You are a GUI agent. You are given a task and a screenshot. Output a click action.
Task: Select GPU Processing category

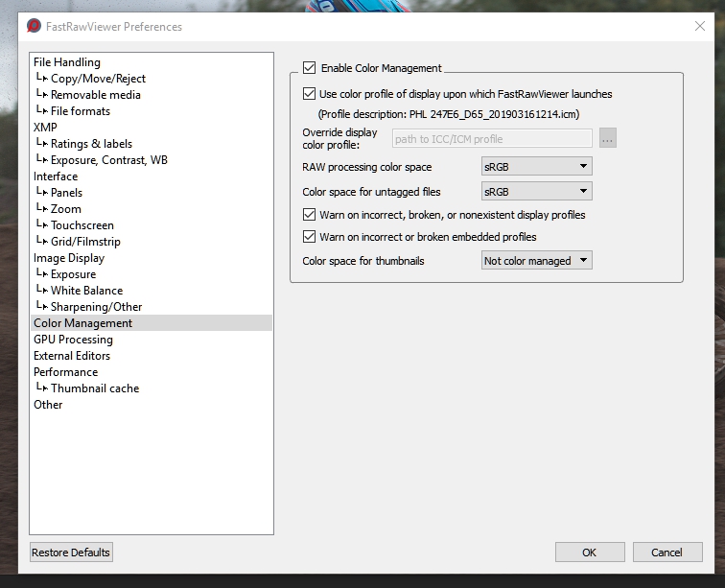152,340
